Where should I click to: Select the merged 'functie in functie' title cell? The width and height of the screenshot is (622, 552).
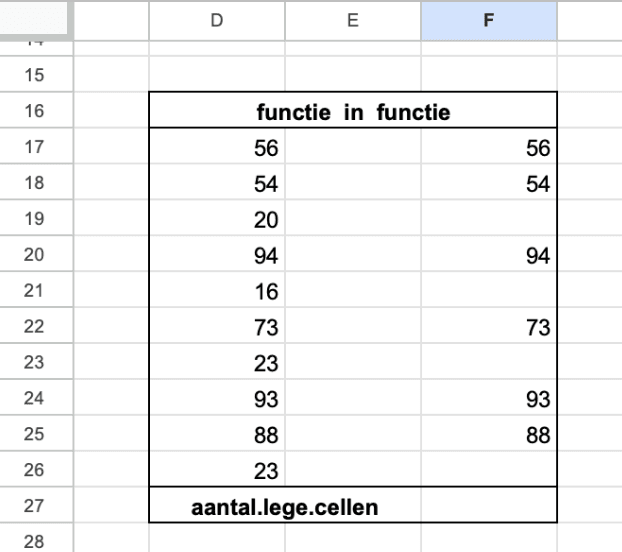tap(352, 111)
